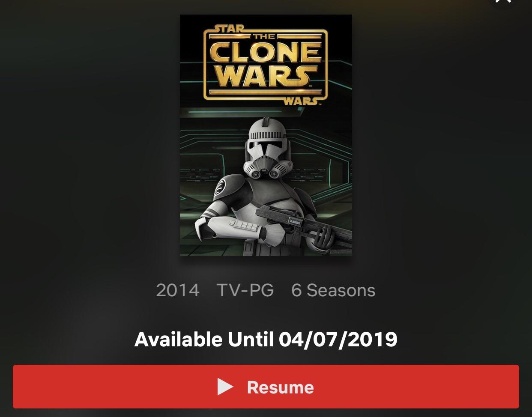The height and width of the screenshot is (417, 532).
Task: Click the word Resume on red bar
Action: pos(281,387)
